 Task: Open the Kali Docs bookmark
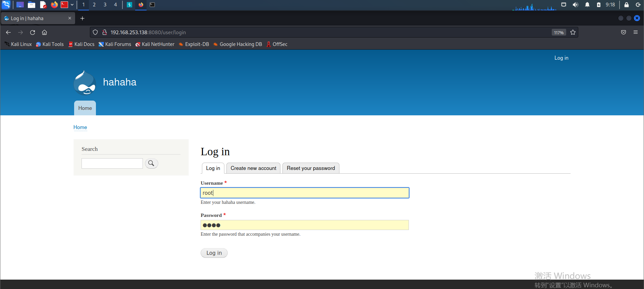pyautogui.click(x=81, y=44)
